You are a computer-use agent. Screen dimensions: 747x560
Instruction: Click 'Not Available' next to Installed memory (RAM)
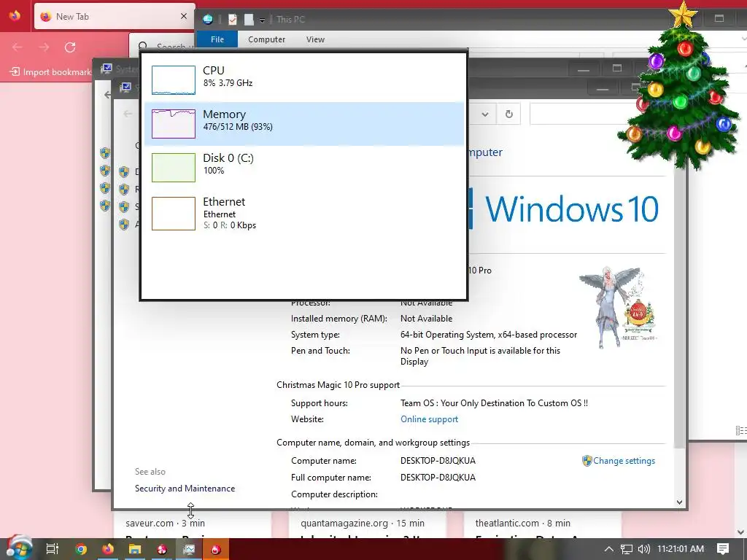tap(426, 319)
